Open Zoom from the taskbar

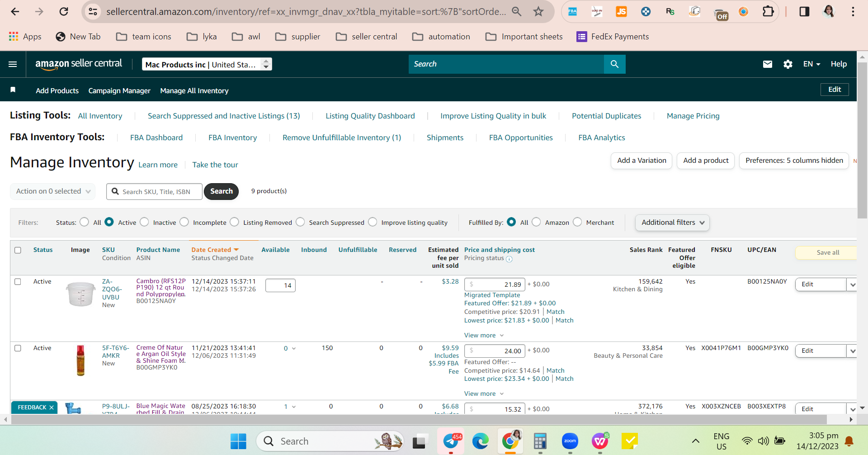[570, 441]
